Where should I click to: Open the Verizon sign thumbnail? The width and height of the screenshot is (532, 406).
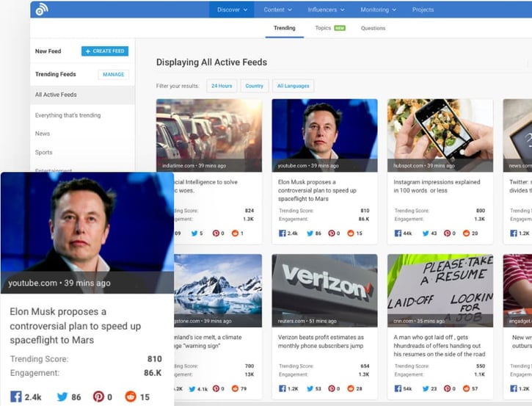tap(324, 291)
